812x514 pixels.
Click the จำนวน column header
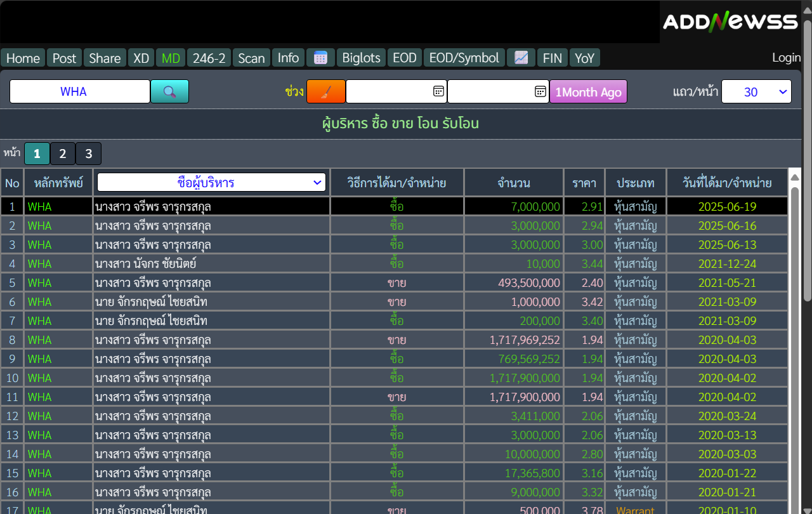click(514, 183)
